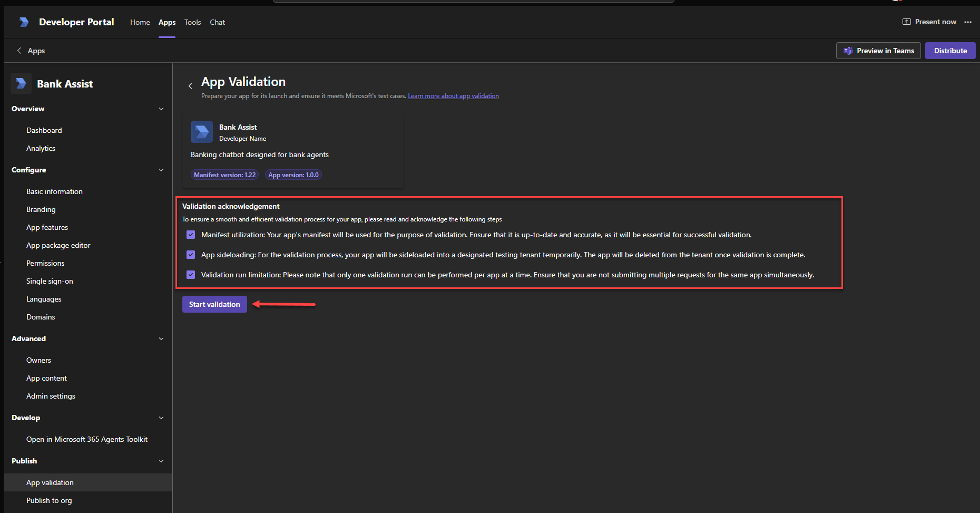
Task: Click the Advanced section heading
Action: click(x=29, y=338)
